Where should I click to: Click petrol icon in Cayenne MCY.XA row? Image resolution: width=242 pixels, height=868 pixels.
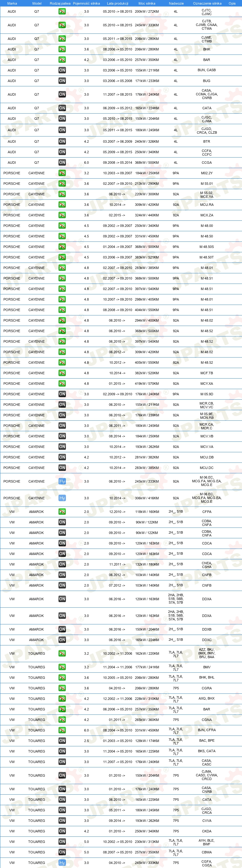[x=62, y=384]
